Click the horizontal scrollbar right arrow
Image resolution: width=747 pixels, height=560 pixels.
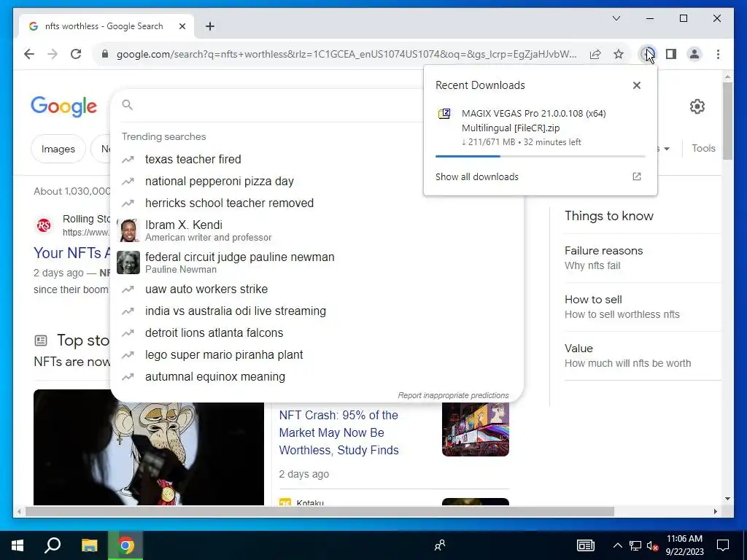715,511
